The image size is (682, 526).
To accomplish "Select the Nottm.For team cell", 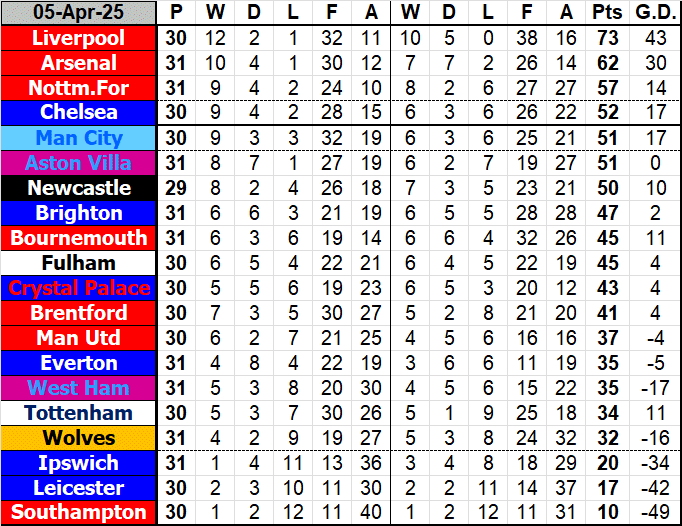I will [x=78, y=88].
